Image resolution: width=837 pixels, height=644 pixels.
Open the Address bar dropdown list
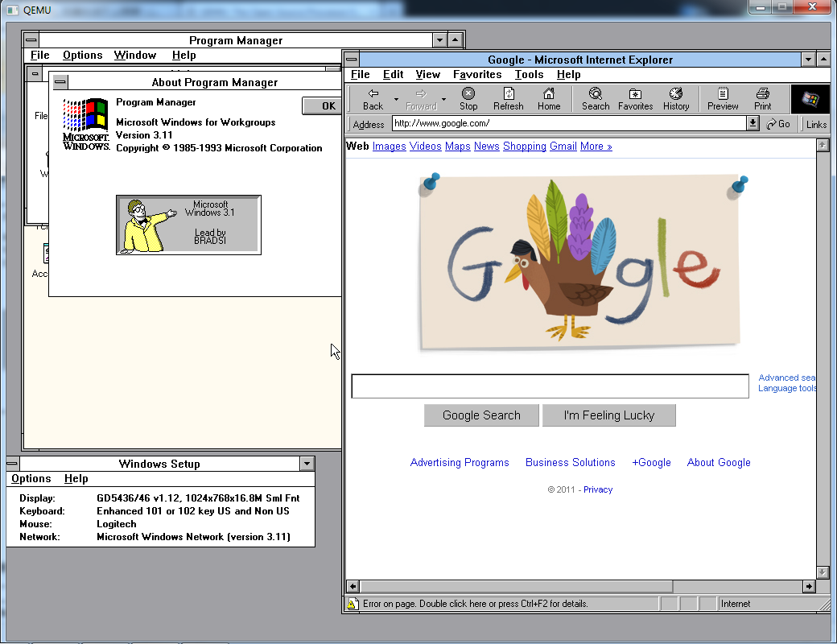click(752, 123)
